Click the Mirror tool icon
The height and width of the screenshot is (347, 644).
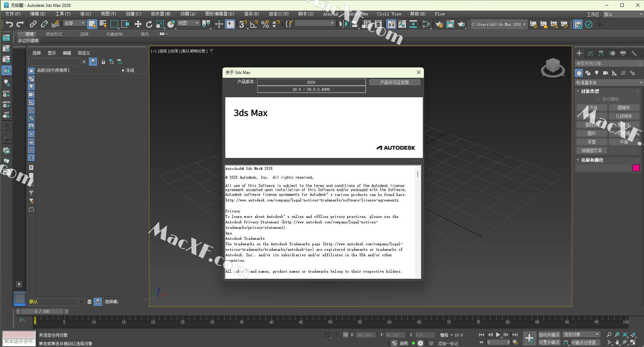tap(343, 24)
